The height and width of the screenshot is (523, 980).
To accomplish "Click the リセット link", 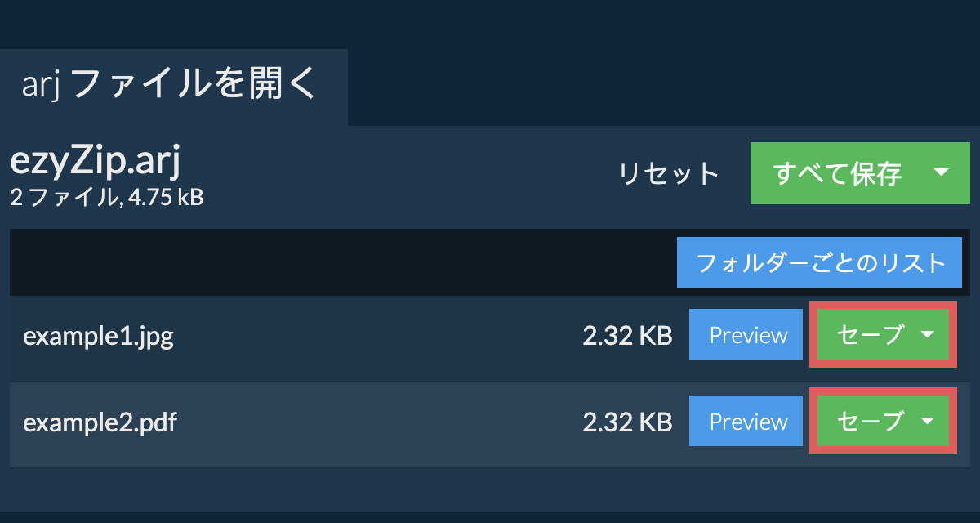I will click(x=668, y=174).
